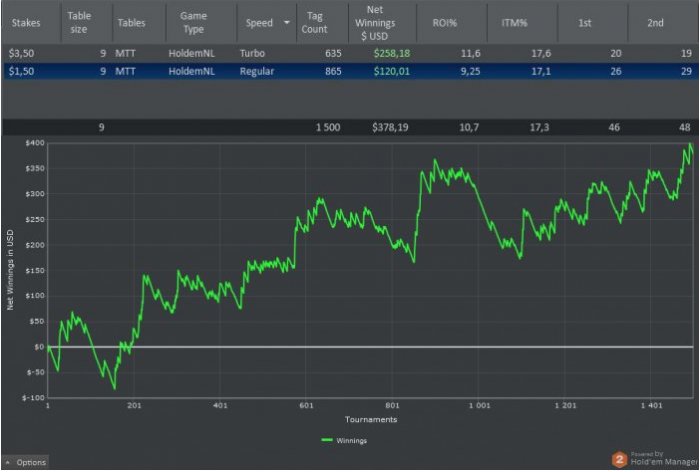Sort by the Tag Count column header
The height and width of the screenshot is (472, 700).
click(318, 22)
